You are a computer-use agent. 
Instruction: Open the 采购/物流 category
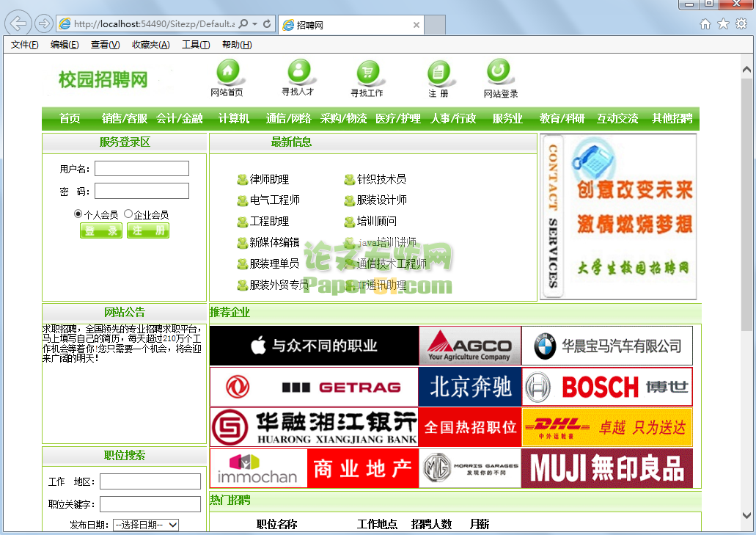[x=343, y=118]
